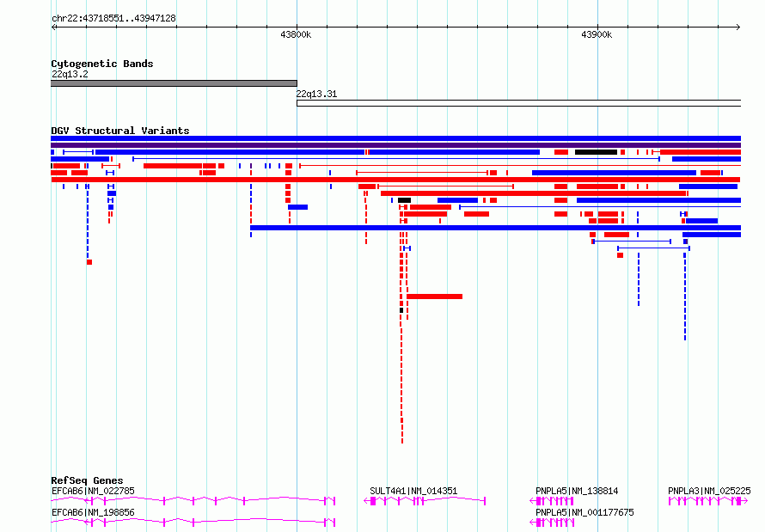Click the SULT4A1 gene model glyph
The image size is (765, 532).
pos(425,501)
